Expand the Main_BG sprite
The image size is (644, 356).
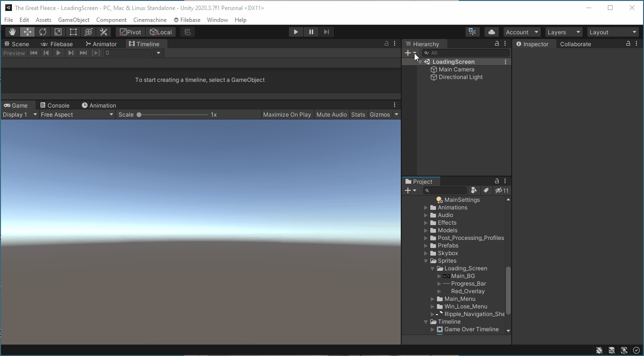439,276
